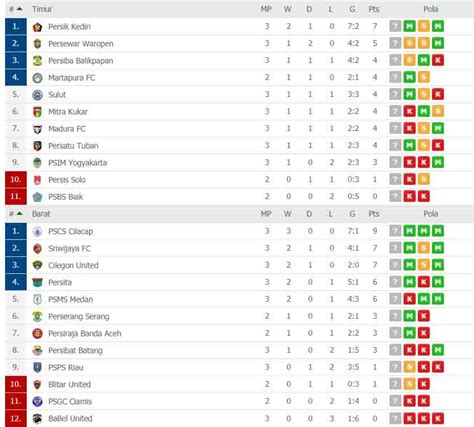Click the gray question-mark next-match box for Persik Kediri

click(395, 26)
